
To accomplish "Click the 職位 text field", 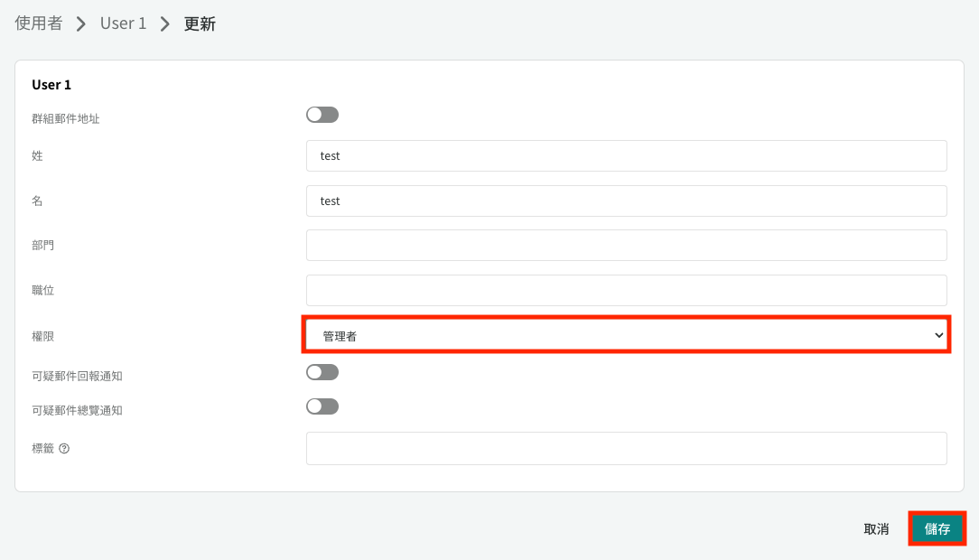I will pyautogui.click(x=626, y=290).
